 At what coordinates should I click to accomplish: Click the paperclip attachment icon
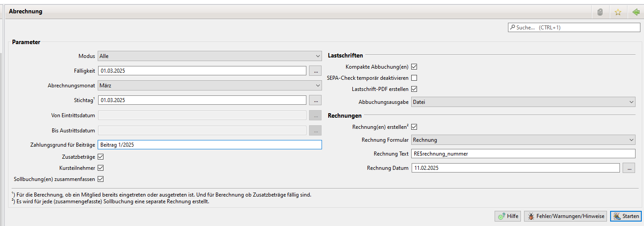point(600,12)
